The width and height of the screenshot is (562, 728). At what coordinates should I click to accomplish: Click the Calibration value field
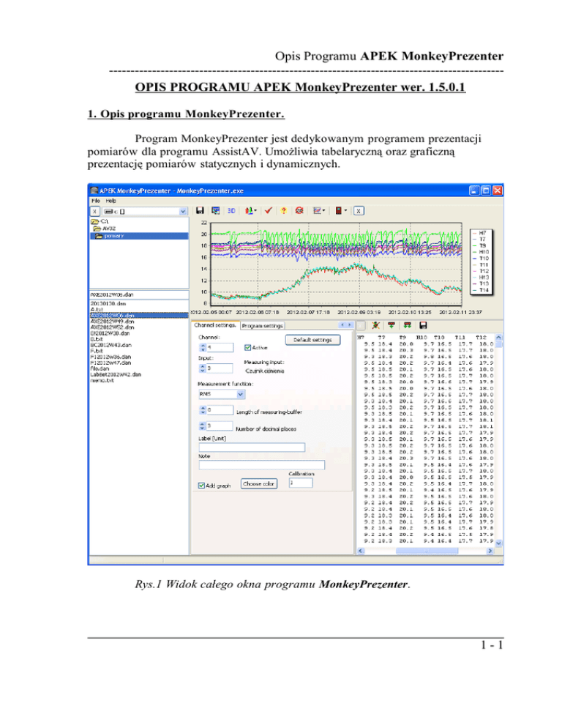pos(300,483)
